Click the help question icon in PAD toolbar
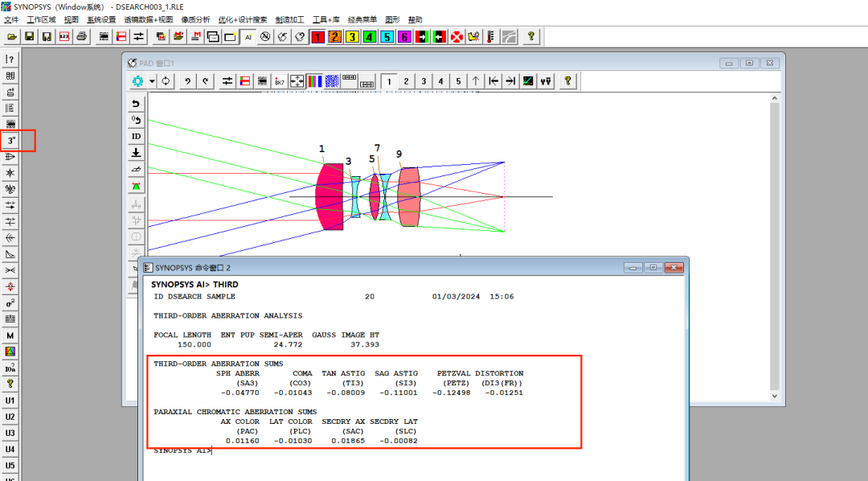The image size is (868, 481). [x=567, y=81]
